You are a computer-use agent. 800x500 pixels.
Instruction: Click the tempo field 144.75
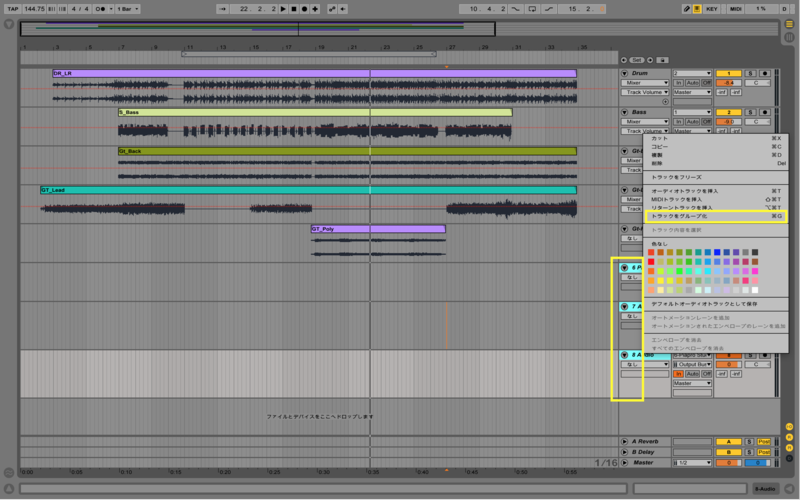(34, 9)
